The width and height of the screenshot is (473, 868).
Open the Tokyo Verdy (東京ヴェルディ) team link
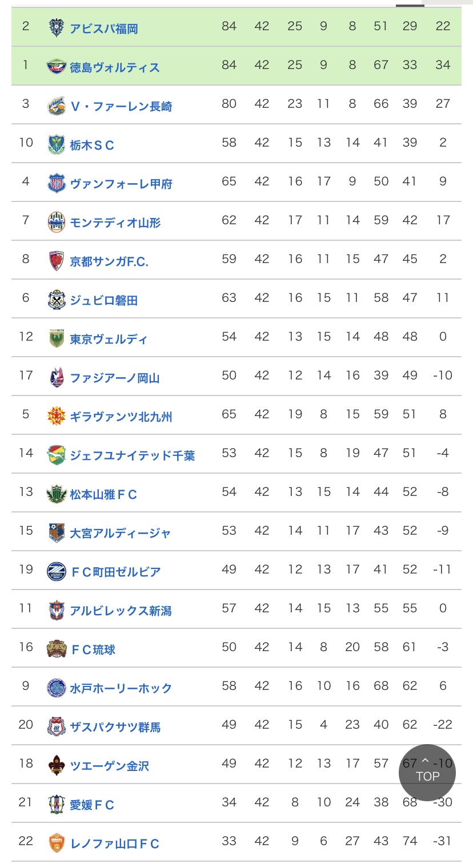(x=109, y=339)
